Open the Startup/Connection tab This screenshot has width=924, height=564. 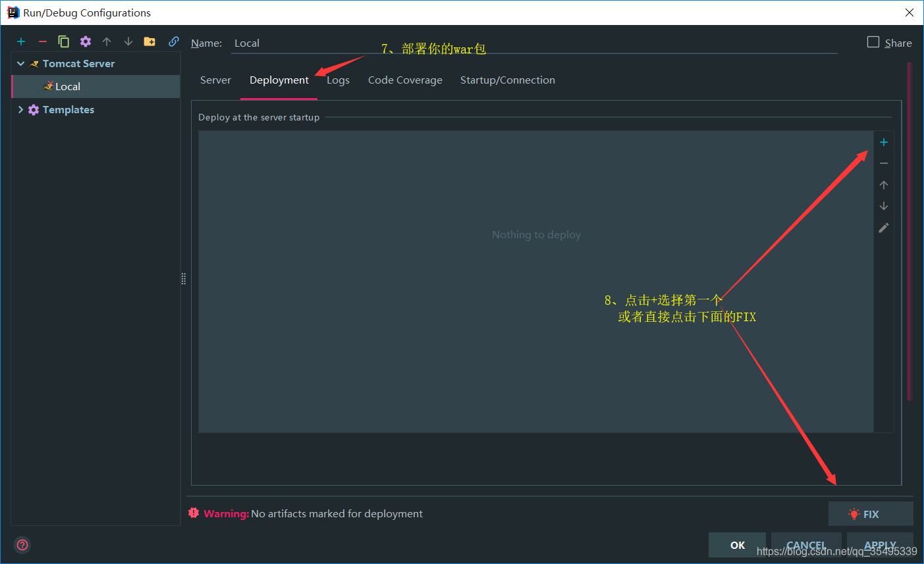[x=508, y=80]
